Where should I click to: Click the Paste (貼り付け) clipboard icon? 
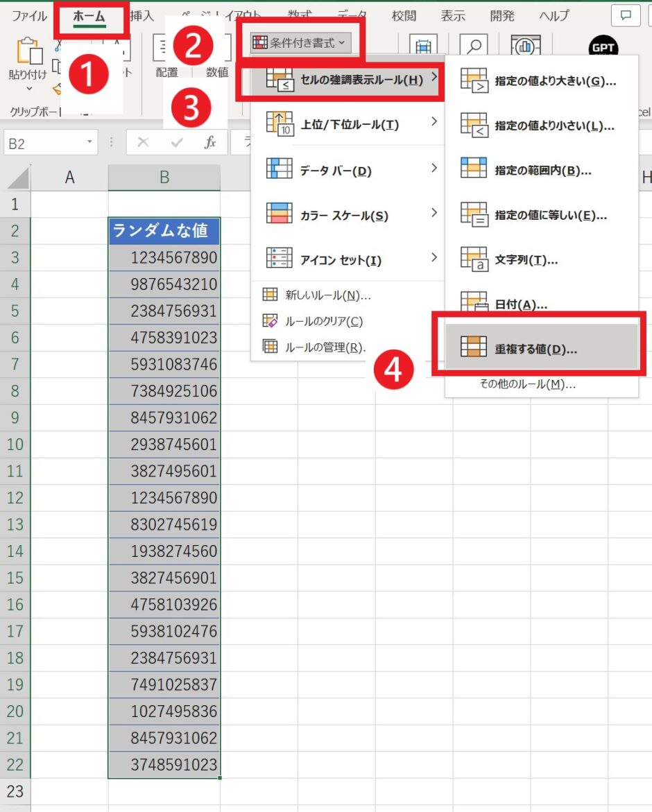pyautogui.click(x=28, y=54)
